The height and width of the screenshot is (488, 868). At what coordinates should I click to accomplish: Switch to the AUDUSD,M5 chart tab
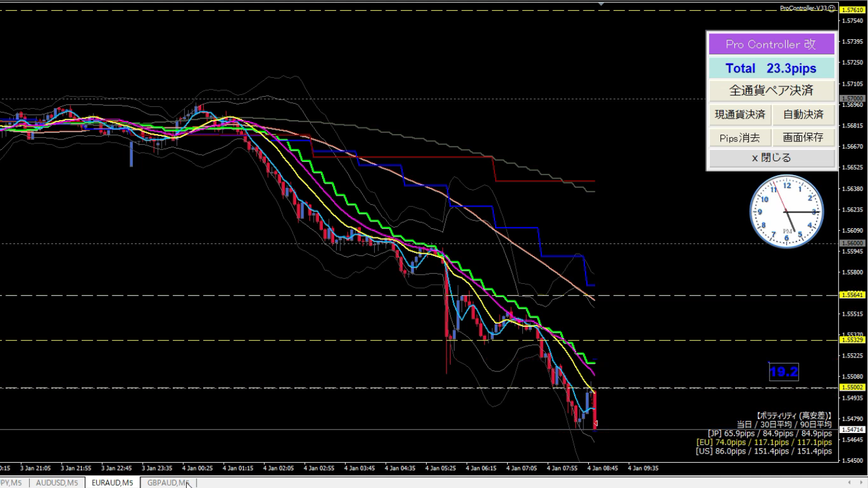(x=57, y=483)
